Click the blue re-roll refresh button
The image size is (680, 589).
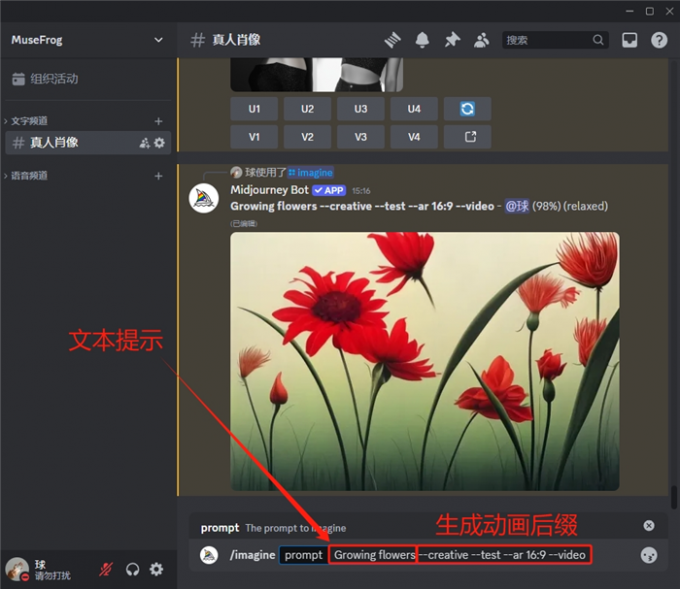point(467,108)
